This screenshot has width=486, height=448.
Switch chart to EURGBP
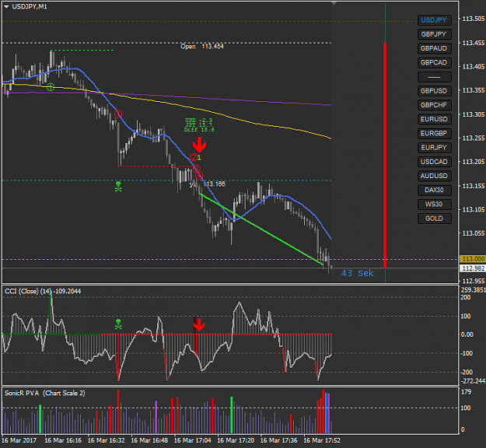434,133
